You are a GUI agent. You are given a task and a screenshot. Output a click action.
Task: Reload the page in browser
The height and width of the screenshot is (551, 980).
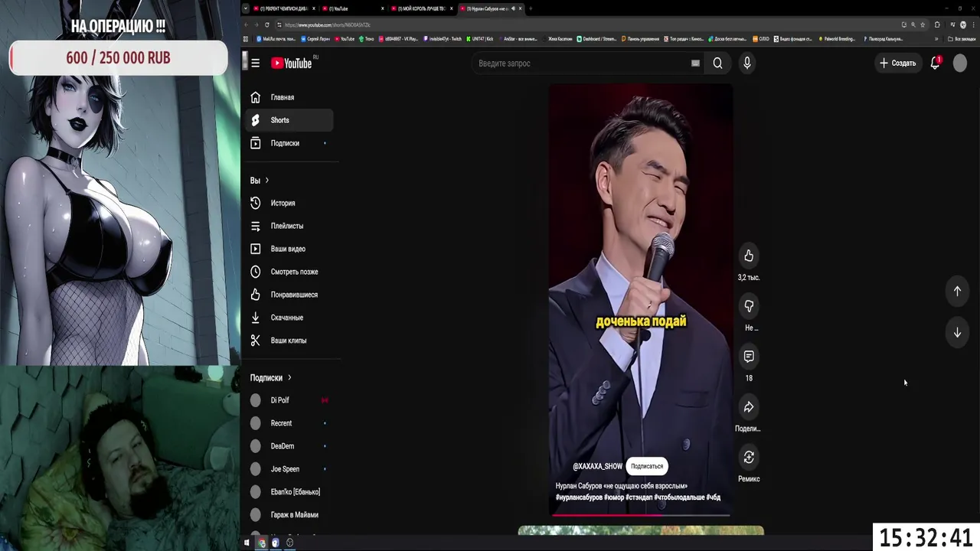tap(267, 24)
